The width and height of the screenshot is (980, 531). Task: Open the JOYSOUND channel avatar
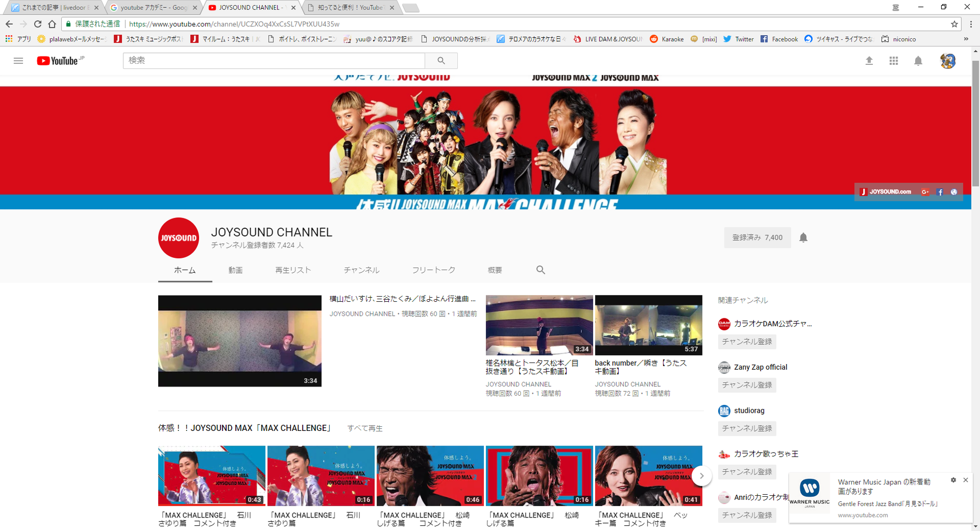click(x=178, y=238)
